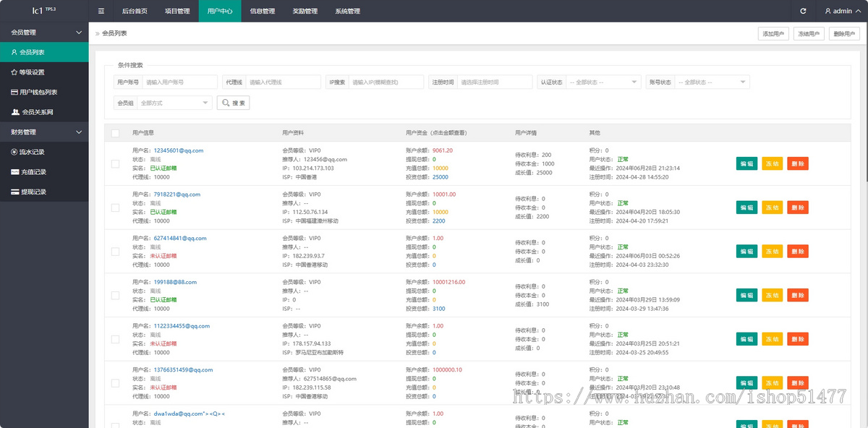Screen dimensions: 868x428
Task: Edit user 1122334455@qq.com with 编辑
Action: [746, 339]
